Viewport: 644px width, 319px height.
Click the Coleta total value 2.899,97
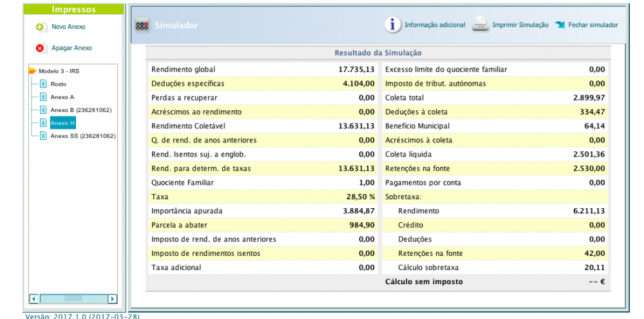pyautogui.click(x=589, y=98)
